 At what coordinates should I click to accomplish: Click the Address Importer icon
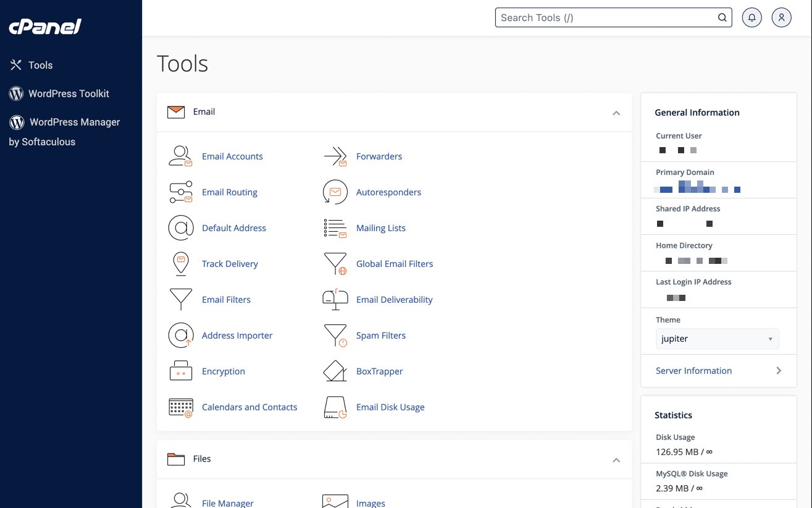click(181, 336)
